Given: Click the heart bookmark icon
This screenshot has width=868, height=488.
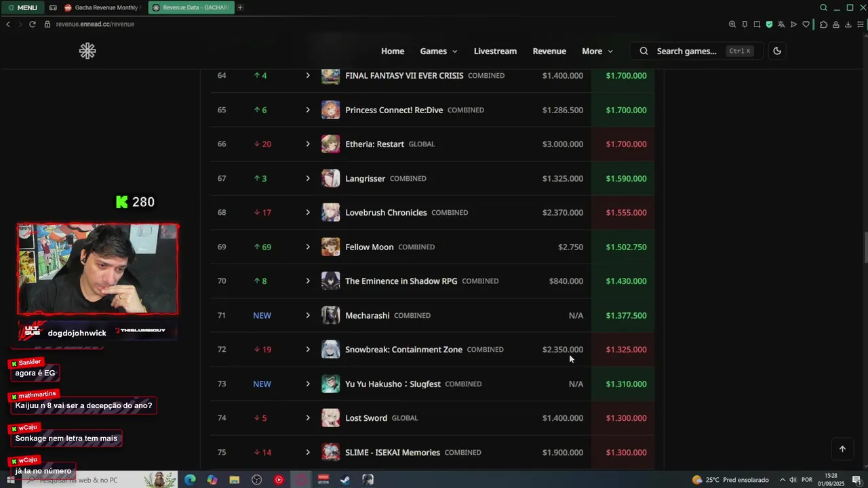Looking at the screenshot, I should click(x=806, y=24).
